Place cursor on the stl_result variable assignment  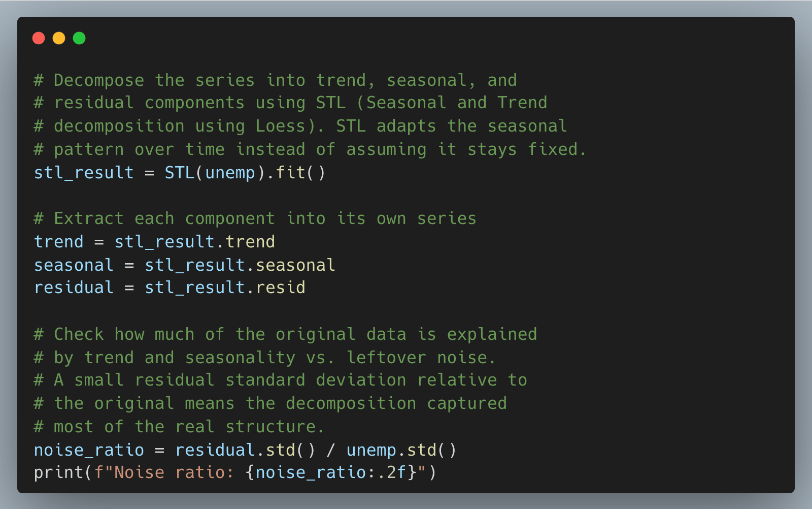click(84, 173)
